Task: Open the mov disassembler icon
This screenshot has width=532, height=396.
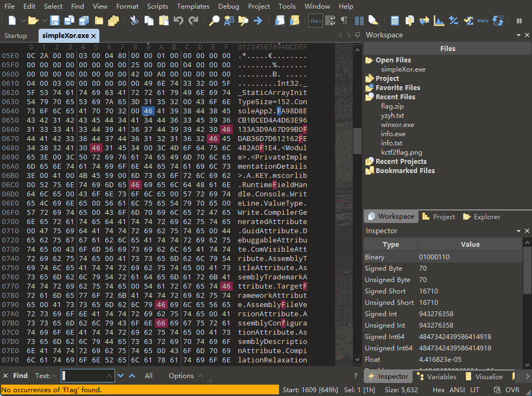Action: (483, 21)
